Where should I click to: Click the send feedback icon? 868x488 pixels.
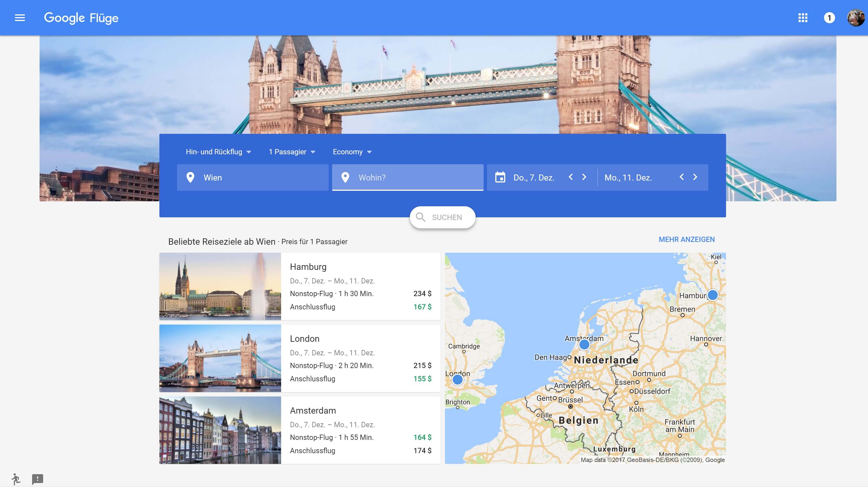click(x=37, y=479)
